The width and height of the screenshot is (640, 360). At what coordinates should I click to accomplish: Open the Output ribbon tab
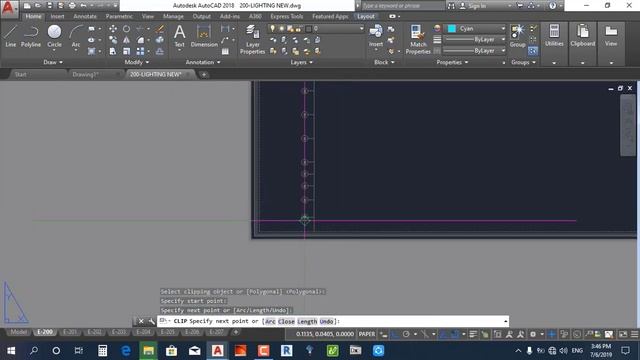click(x=202, y=16)
